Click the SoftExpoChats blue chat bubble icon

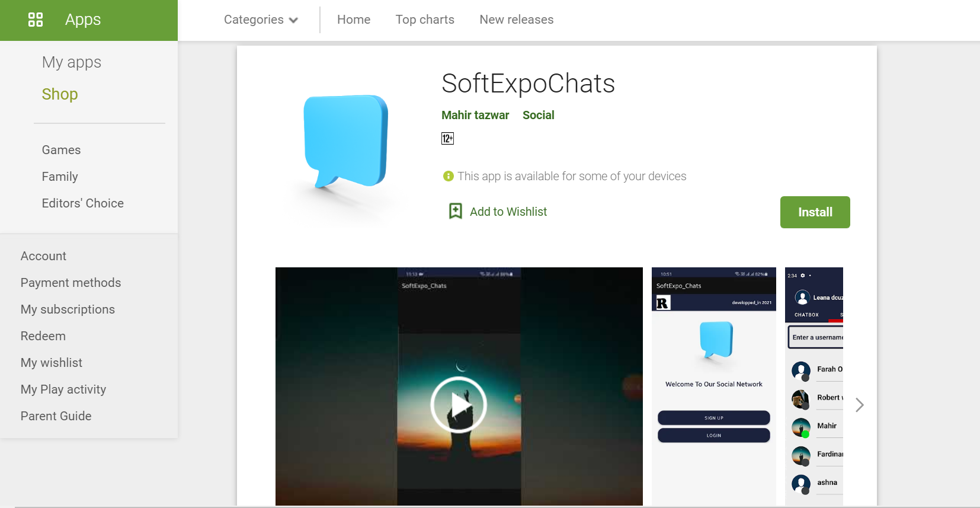(346, 142)
